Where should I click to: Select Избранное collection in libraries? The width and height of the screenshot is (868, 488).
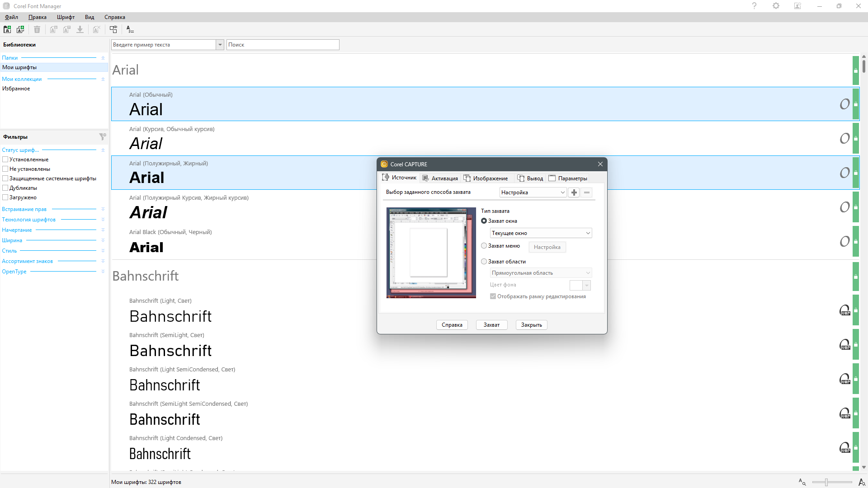(x=16, y=89)
